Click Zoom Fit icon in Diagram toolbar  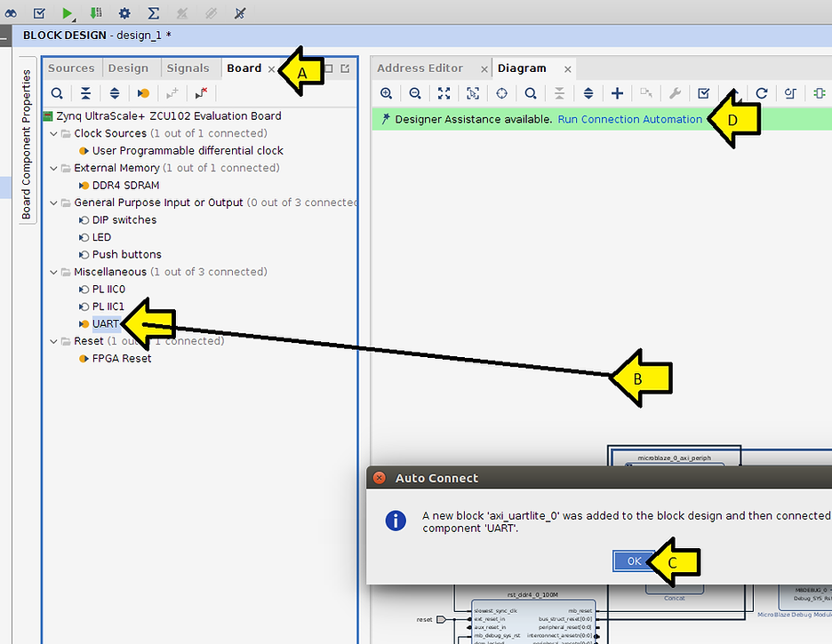444,93
